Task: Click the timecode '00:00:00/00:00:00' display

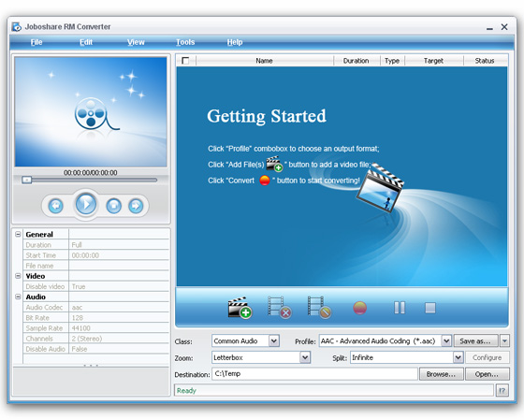Action: (x=91, y=173)
